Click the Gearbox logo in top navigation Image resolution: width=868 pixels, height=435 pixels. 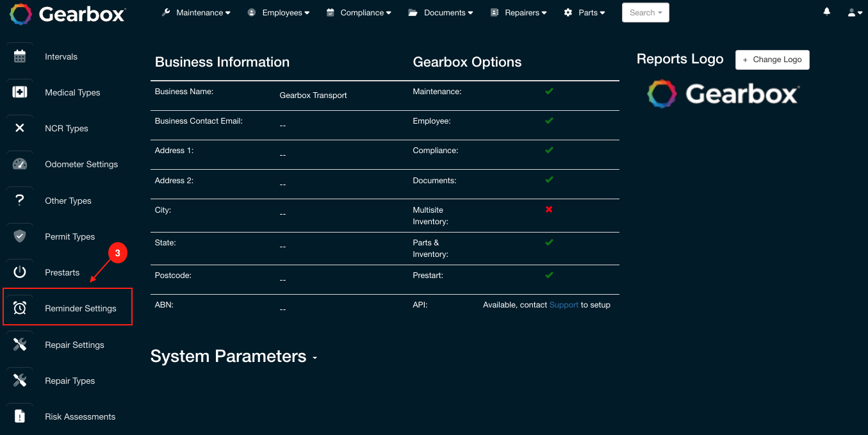coord(67,13)
